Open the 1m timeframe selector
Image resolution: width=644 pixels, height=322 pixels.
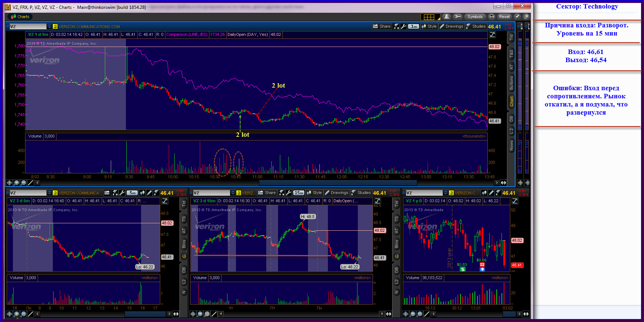coord(414,26)
